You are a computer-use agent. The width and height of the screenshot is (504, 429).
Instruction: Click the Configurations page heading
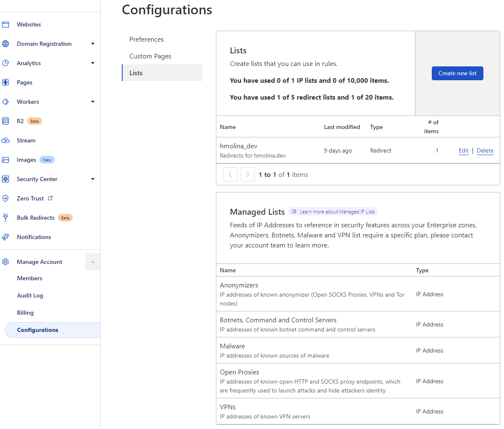point(167,10)
